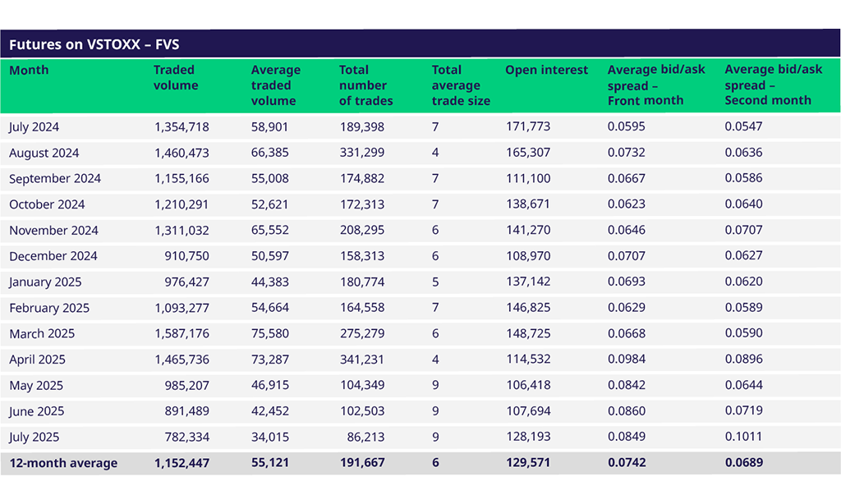Click the August 2024 traded volume 1,460,473
Screen dimensions: 841x504
pos(182,153)
